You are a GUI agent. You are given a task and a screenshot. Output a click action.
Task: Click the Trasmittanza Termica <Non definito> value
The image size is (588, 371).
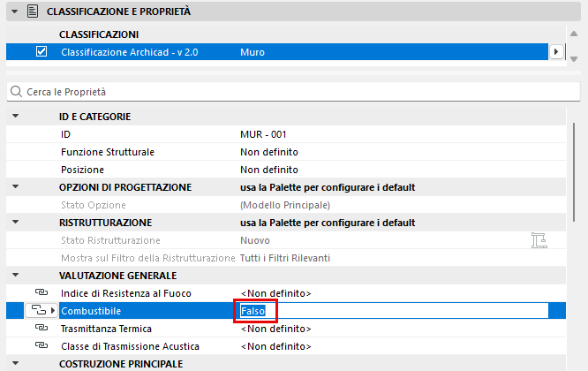[x=276, y=329]
